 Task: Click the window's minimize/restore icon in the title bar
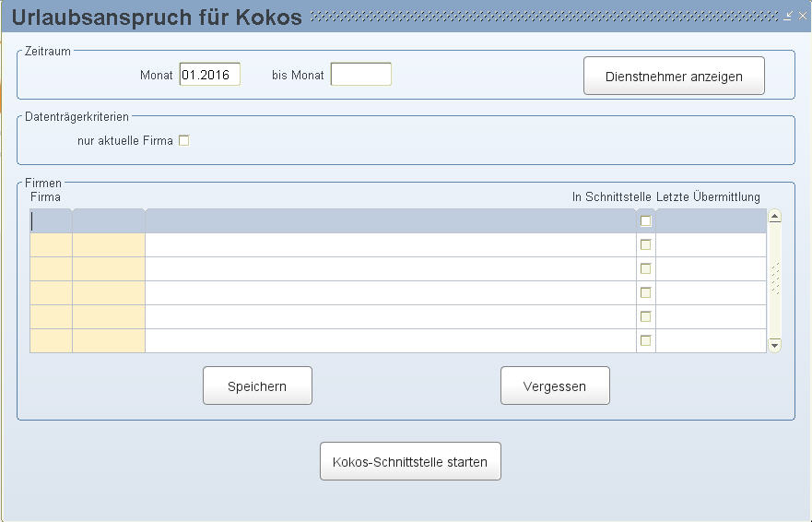click(x=788, y=16)
